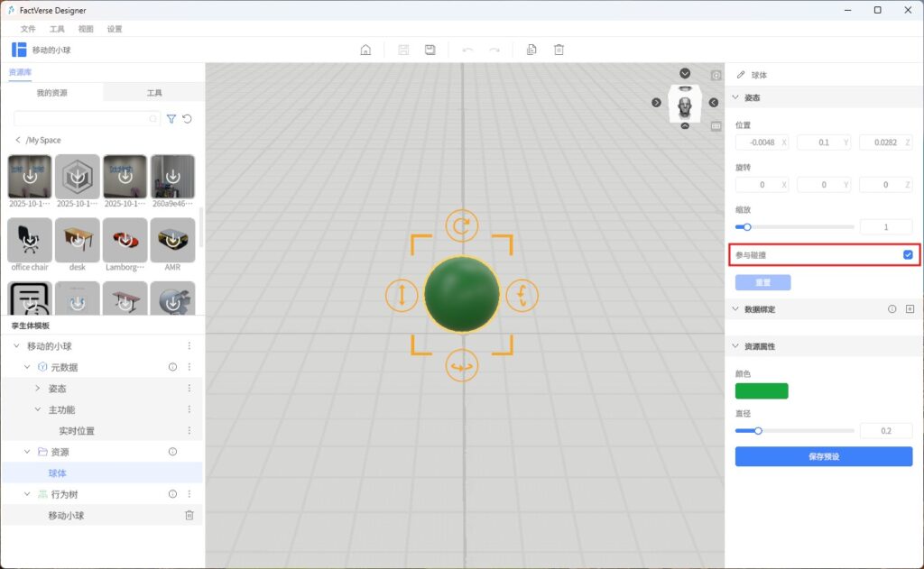Select the office chair thumbnail

click(30, 240)
